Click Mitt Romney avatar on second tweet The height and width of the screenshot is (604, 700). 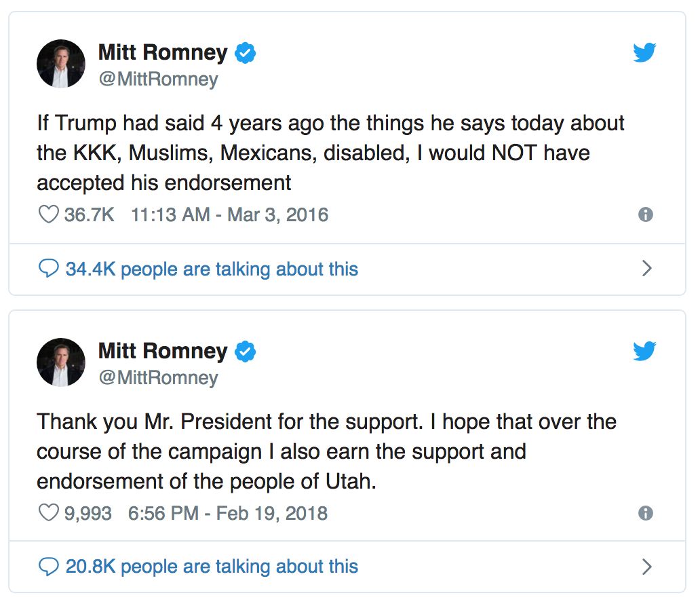[61, 362]
